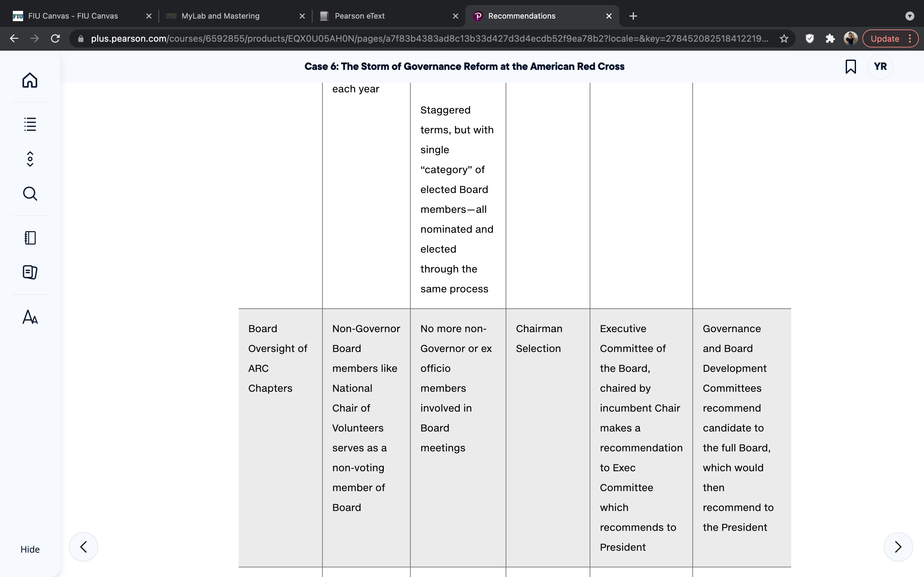Open the YR account menu

point(880,66)
